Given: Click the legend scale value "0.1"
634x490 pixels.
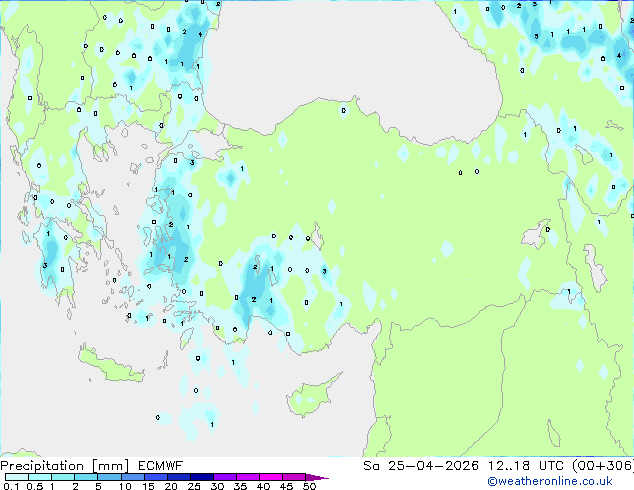Looking at the screenshot, I should (x=11, y=486).
